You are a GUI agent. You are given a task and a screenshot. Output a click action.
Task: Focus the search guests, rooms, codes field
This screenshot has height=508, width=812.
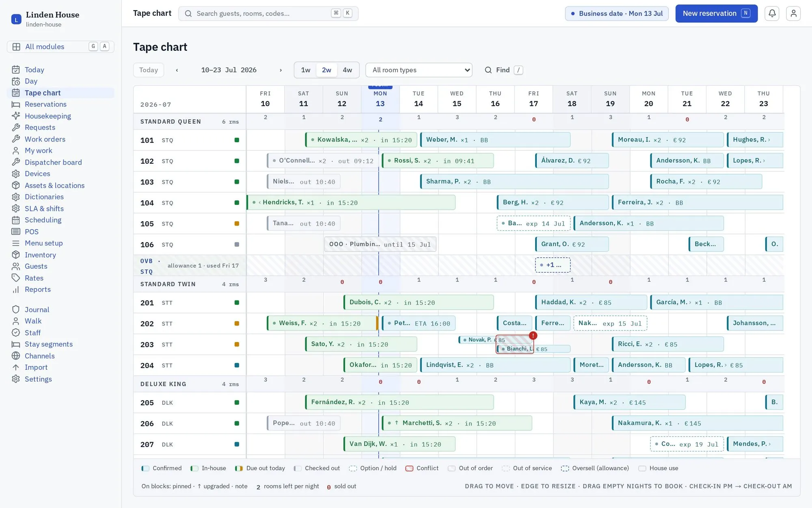coord(268,13)
